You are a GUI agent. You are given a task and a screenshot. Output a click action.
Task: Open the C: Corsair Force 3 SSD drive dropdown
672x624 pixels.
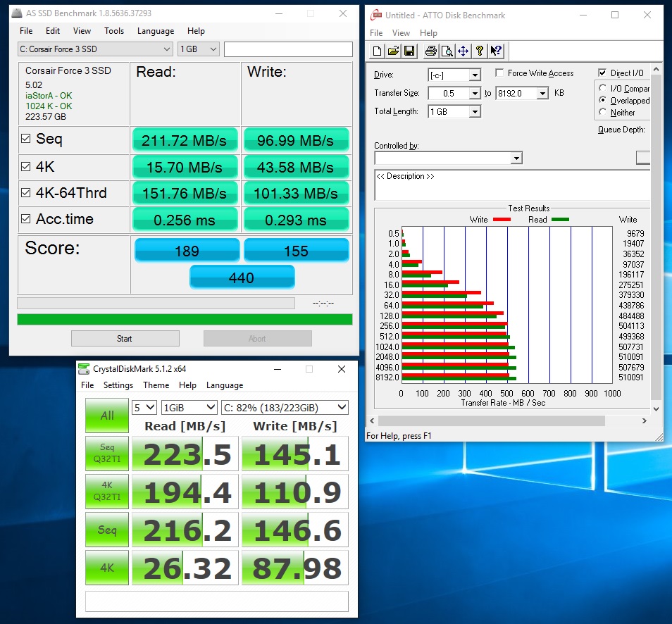point(95,49)
